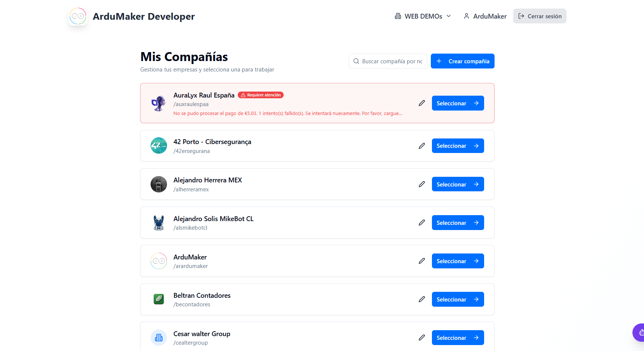Select the ArduMaker company
This screenshot has width=644, height=351.
(x=458, y=261)
